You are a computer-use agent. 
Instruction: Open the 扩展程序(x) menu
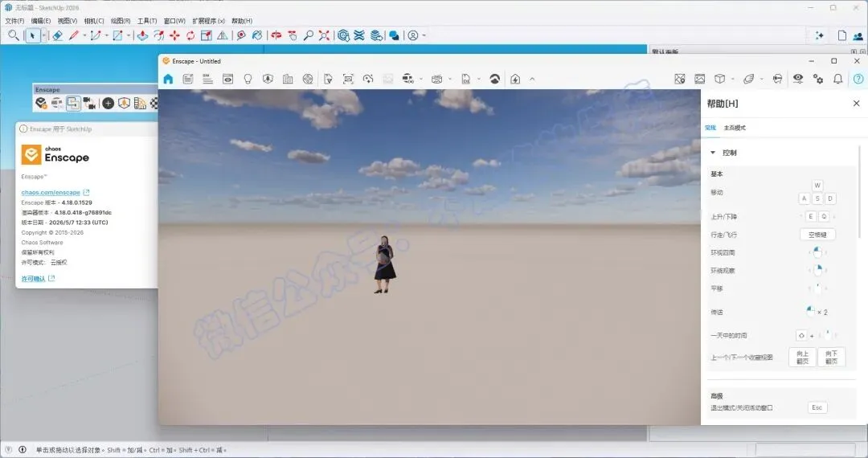[208, 21]
